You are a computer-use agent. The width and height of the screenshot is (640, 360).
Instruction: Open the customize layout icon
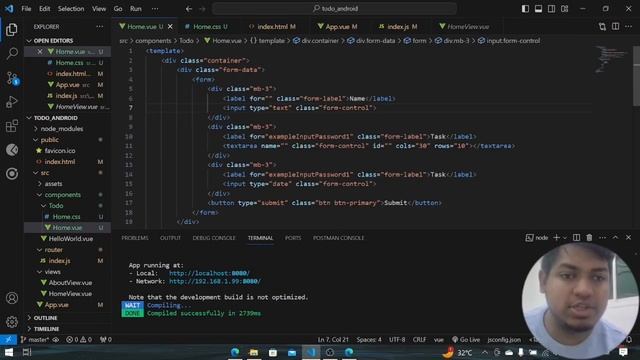coord(564,9)
